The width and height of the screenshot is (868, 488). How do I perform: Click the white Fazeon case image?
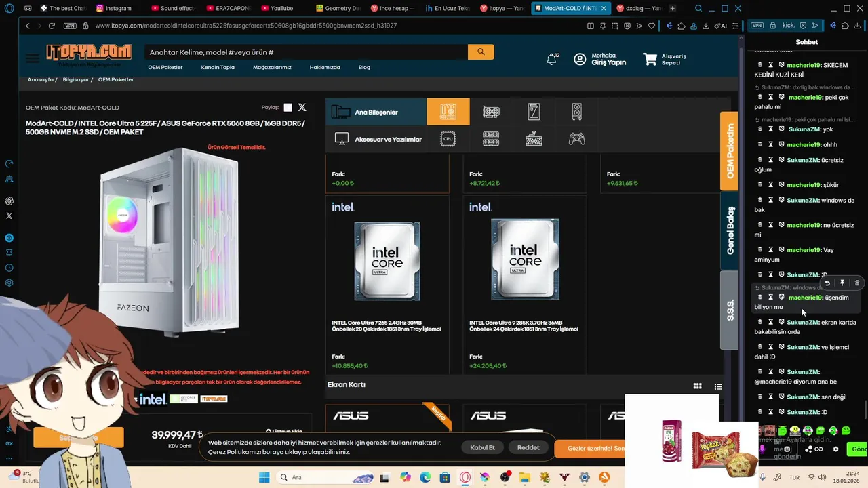point(170,241)
